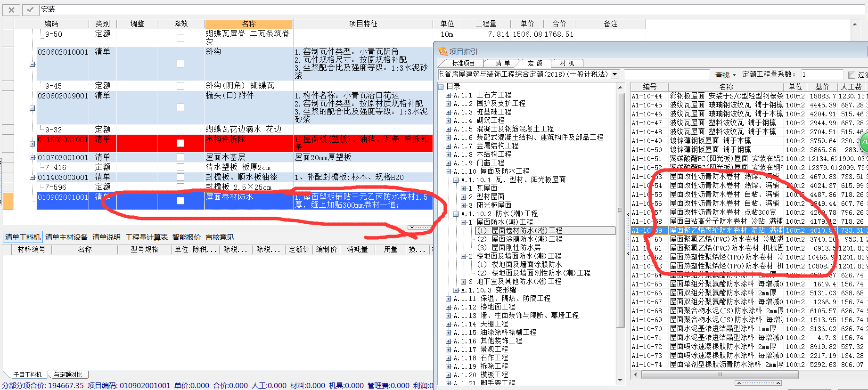Click the 定额工程量系数 input field

(x=822, y=74)
